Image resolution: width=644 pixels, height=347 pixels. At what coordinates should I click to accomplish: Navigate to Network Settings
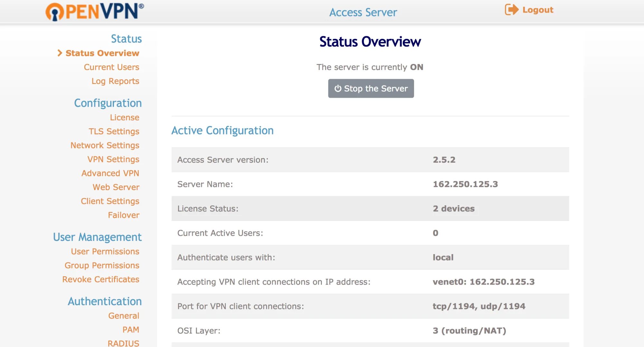tap(105, 145)
